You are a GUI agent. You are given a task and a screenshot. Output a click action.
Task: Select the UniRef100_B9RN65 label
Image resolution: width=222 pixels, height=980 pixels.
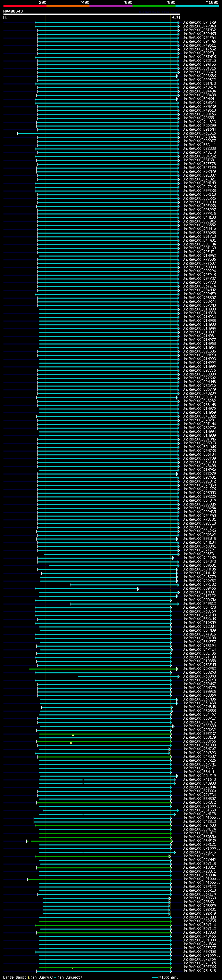pos(199,34)
